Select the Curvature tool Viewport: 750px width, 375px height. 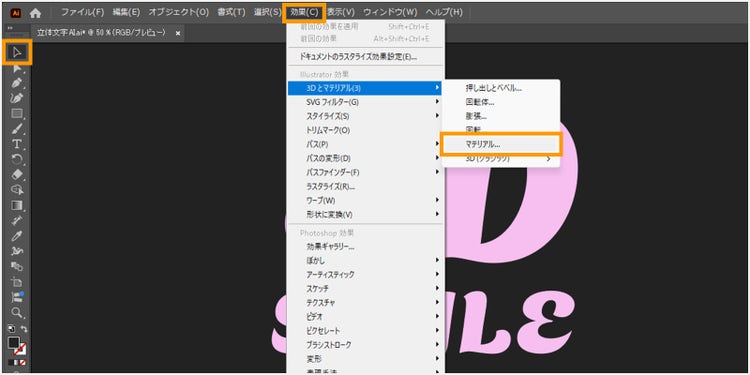[17, 99]
